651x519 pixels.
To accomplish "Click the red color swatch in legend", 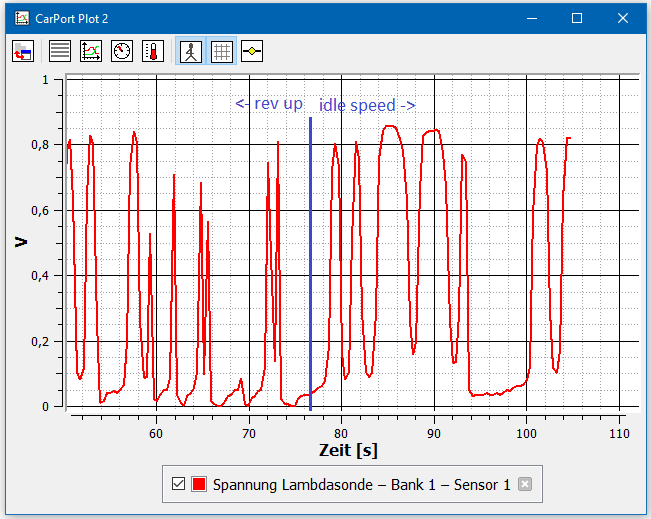I will tap(199, 485).
